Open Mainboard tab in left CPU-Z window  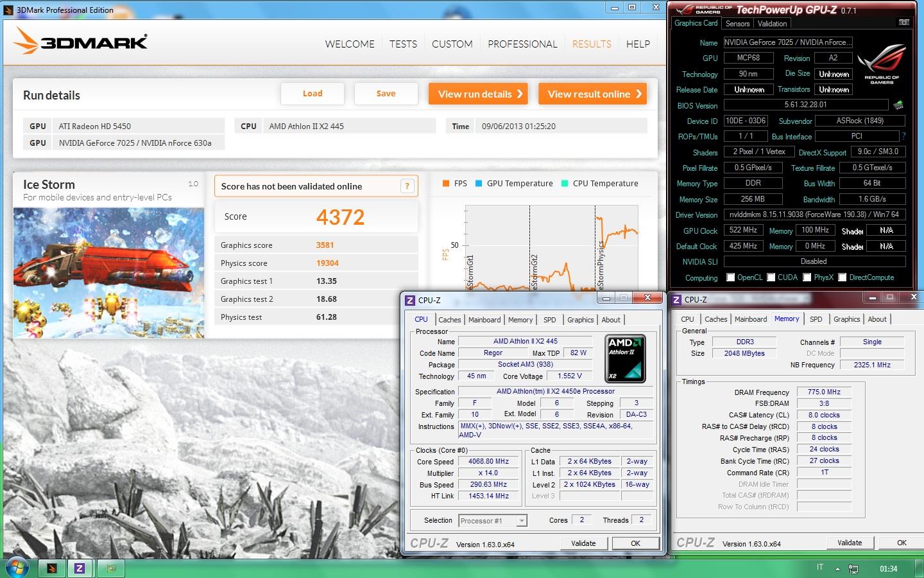(484, 320)
